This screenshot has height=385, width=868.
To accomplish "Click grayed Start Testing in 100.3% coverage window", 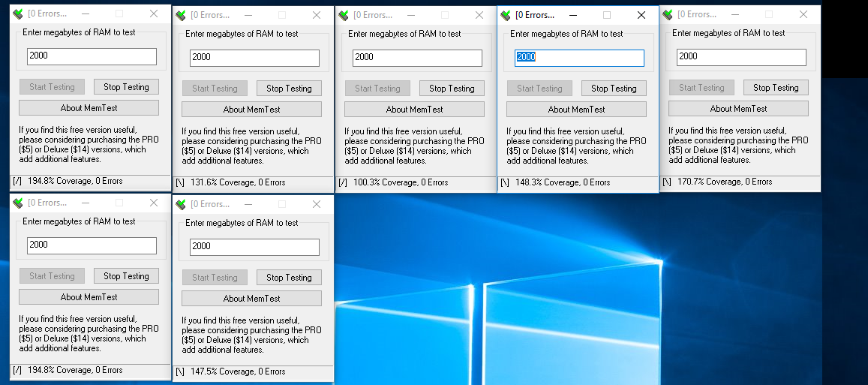I will (x=377, y=88).
